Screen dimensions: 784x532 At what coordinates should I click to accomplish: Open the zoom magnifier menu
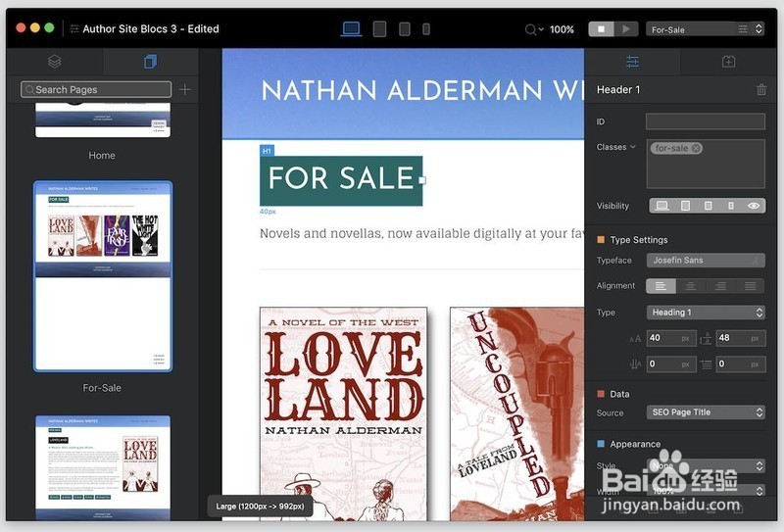point(534,29)
